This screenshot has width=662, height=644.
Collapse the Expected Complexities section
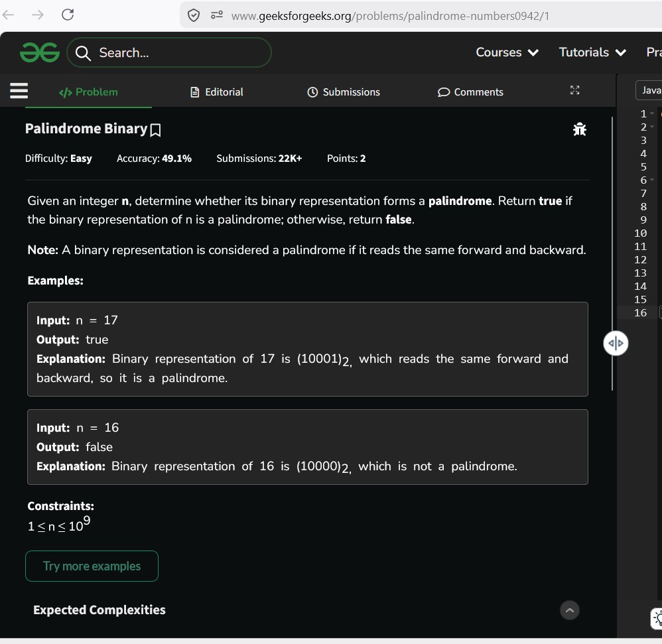point(570,610)
